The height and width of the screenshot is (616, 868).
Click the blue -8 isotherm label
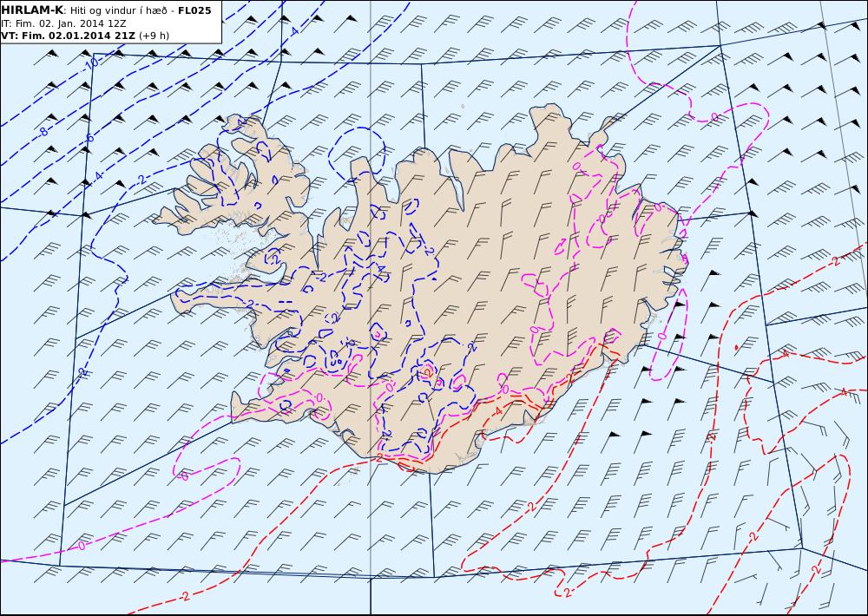click(x=43, y=132)
